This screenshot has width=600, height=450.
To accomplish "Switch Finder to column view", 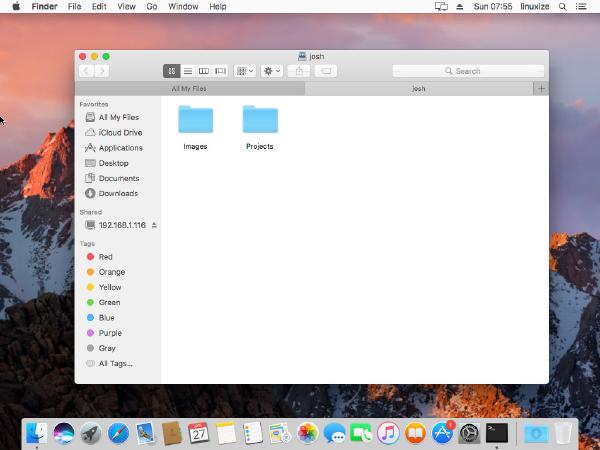I will click(204, 71).
